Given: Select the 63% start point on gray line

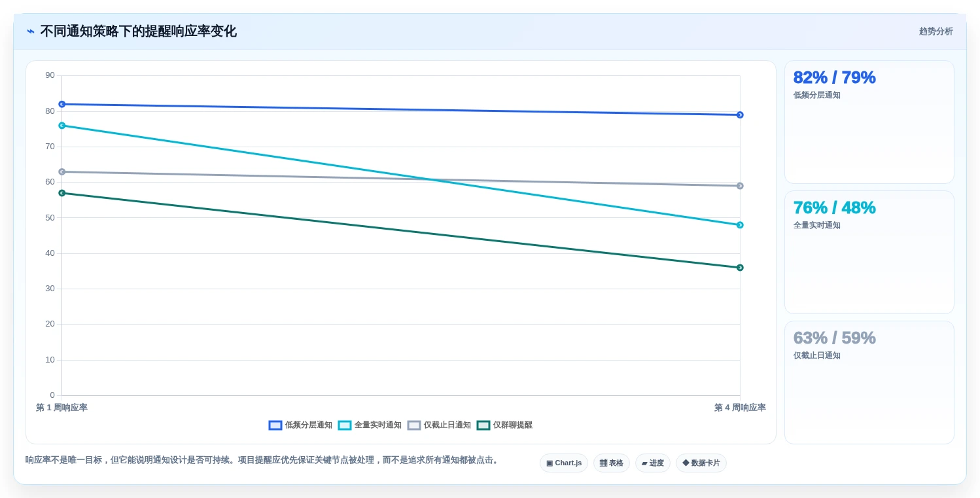Looking at the screenshot, I should coord(62,172).
